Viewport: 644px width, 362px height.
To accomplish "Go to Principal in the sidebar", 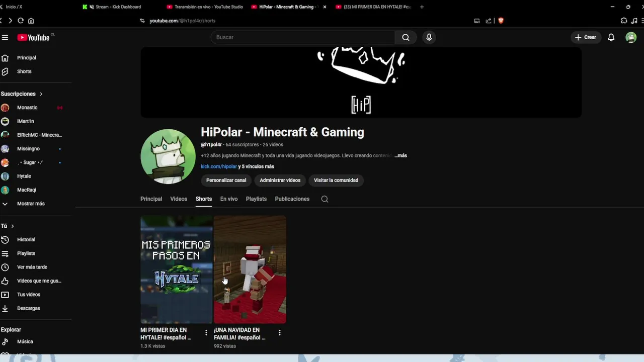I will tap(26, 58).
